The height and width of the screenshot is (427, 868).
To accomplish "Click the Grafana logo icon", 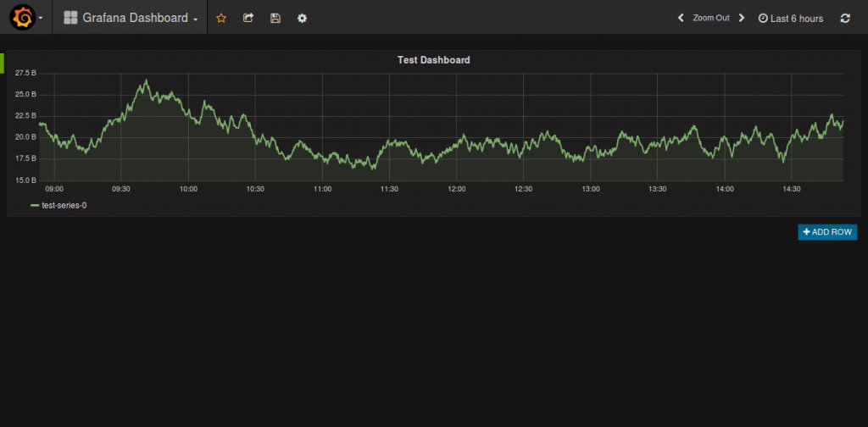I will 23,18.
